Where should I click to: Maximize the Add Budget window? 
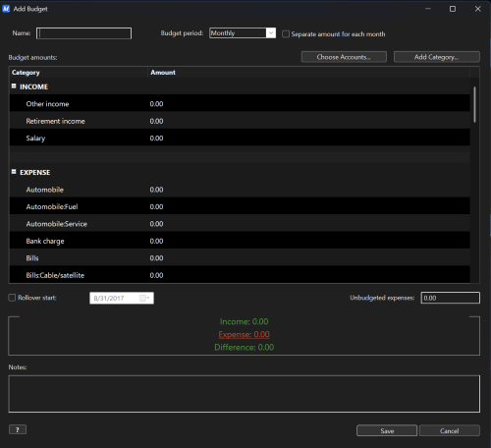pyautogui.click(x=453, y=9)
